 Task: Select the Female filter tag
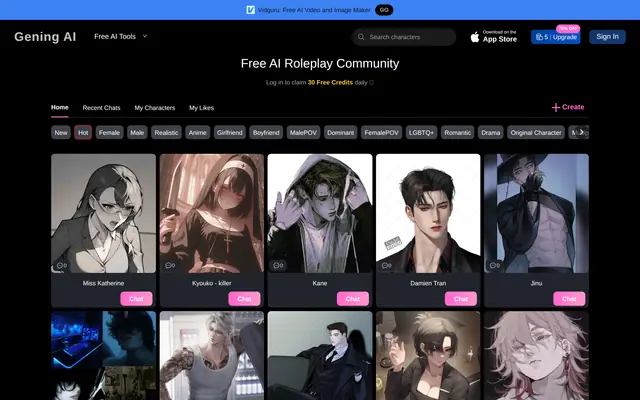(x=109, y=132)
